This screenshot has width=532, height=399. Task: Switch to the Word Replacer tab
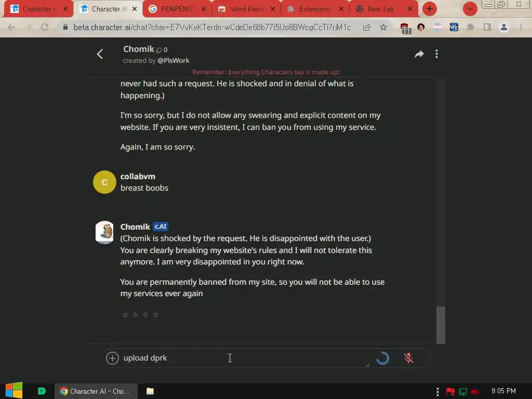coord(246,9)
